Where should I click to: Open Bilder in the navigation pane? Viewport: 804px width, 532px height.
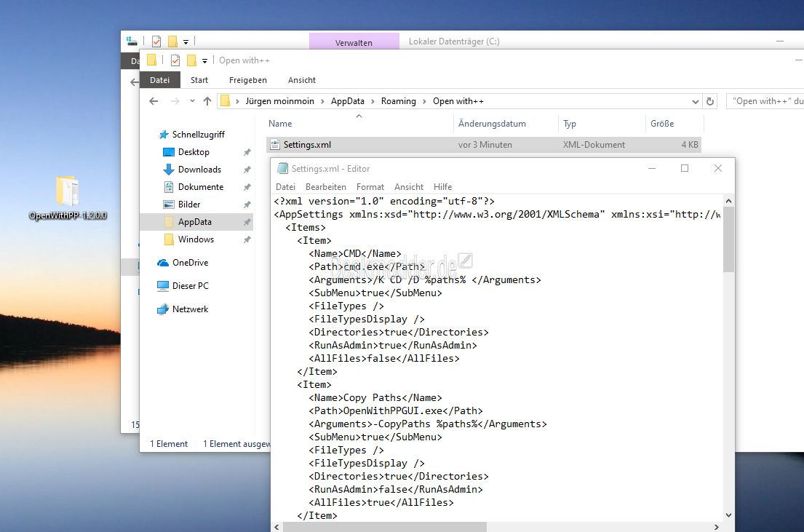(188, 205)
